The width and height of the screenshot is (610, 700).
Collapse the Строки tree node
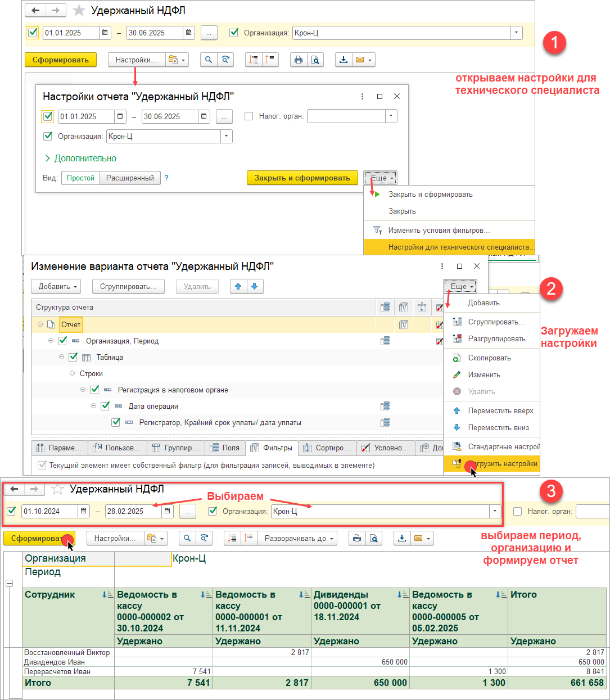tap(72, 373)
